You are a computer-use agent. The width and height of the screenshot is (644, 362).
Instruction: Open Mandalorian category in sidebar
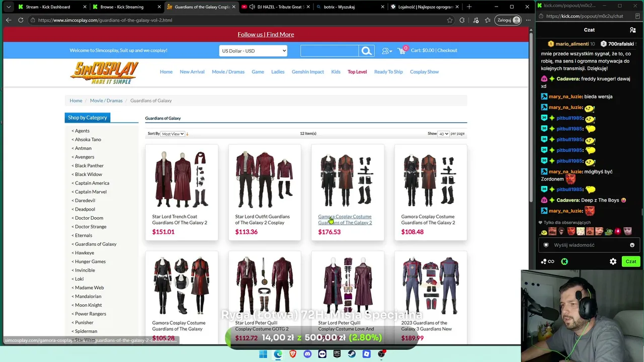coord(88,297)
